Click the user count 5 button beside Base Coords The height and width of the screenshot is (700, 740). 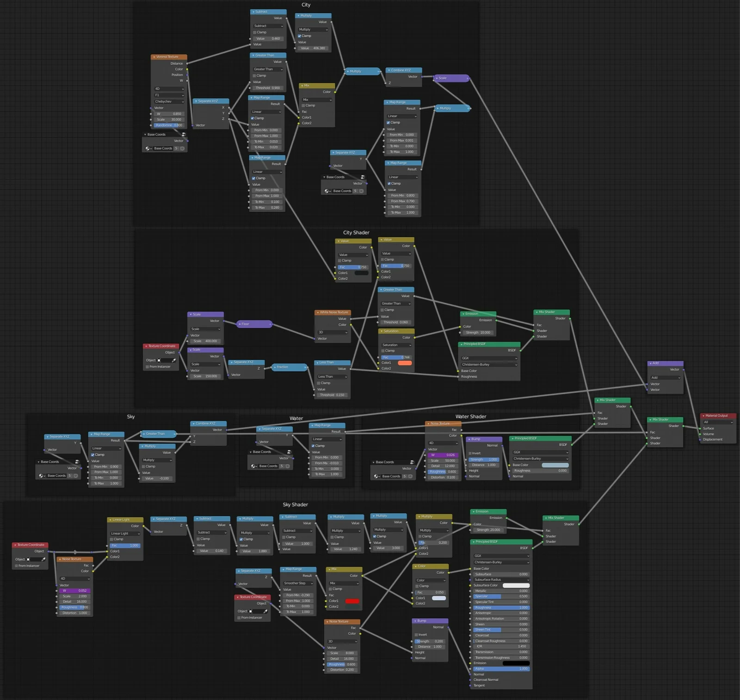176,148
